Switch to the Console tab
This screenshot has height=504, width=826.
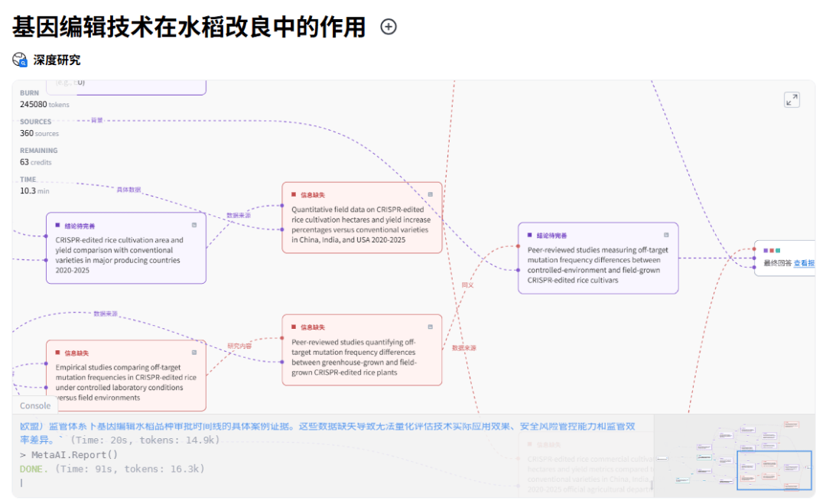35,406
